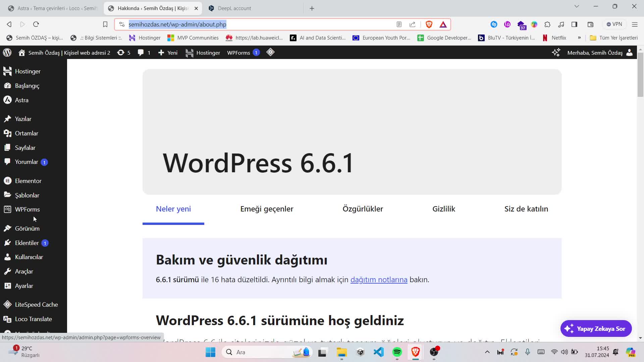Click the AI sparkle icon in admin bar
Viewport: 644px width, 362px height.
tap(556, 53)
